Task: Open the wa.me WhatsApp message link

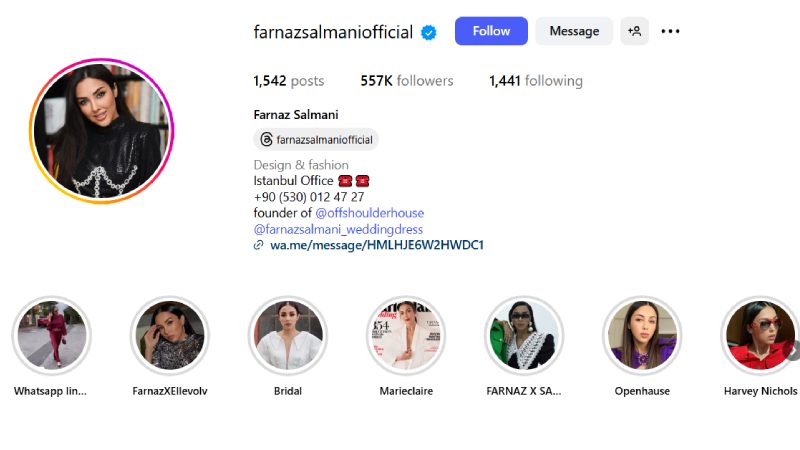Action: coord(377,245)
